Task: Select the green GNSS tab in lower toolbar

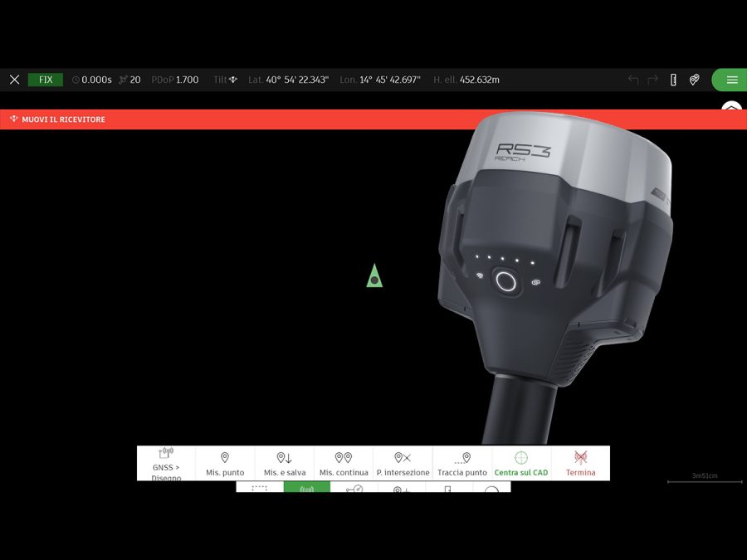Action: [307, 487]
